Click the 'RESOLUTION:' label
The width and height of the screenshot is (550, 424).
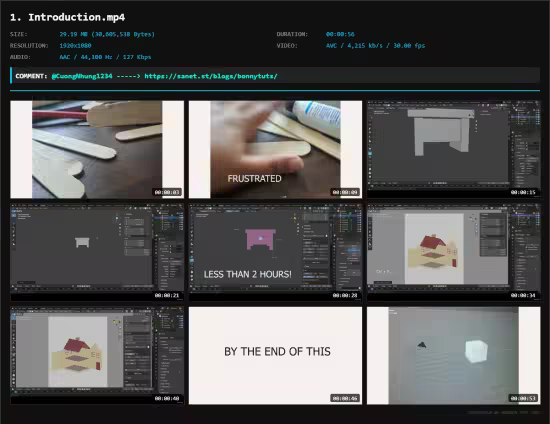[x=29, y=46]
